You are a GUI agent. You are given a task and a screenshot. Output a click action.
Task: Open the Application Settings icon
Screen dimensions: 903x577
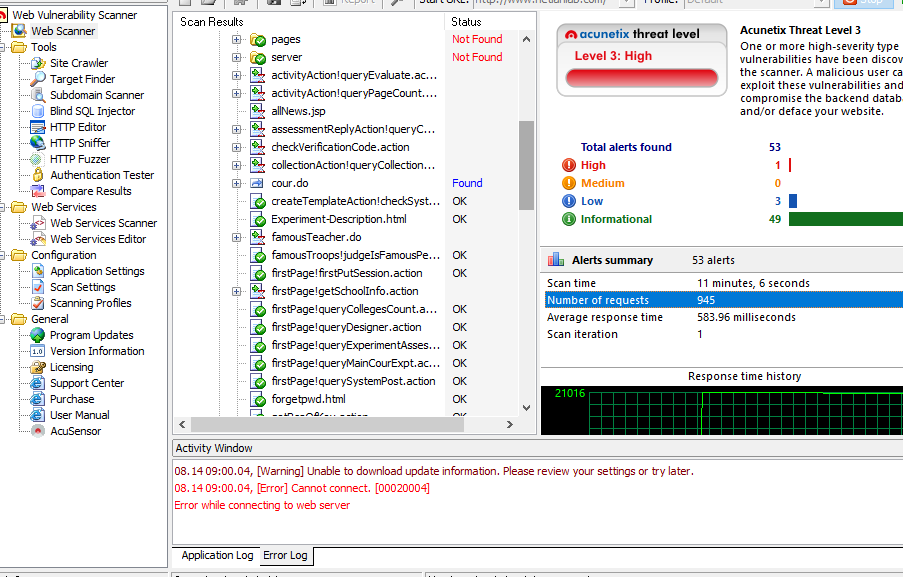[38, 271]
